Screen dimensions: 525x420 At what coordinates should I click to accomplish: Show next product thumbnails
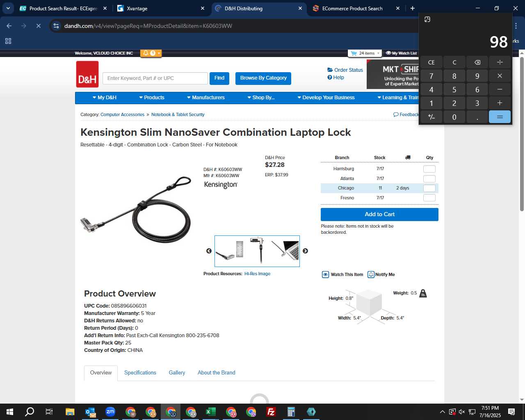(x=305, y=251)
